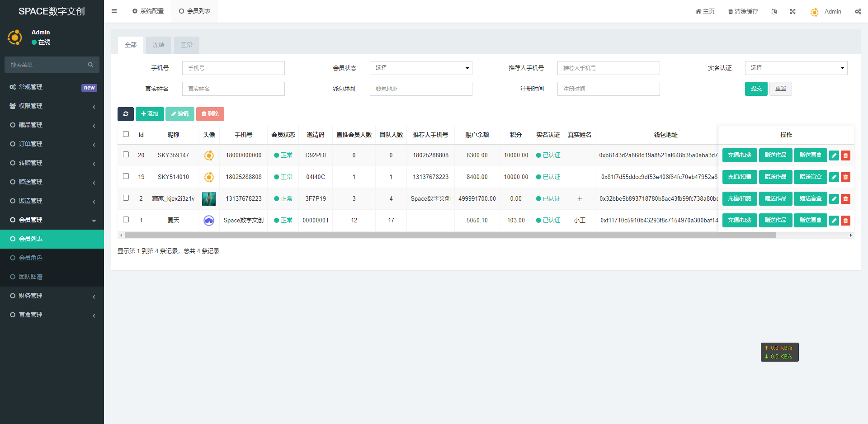The image size is (868, 424).
Task: Open the settings cogs icon at top right
Action: coord(858,11)
